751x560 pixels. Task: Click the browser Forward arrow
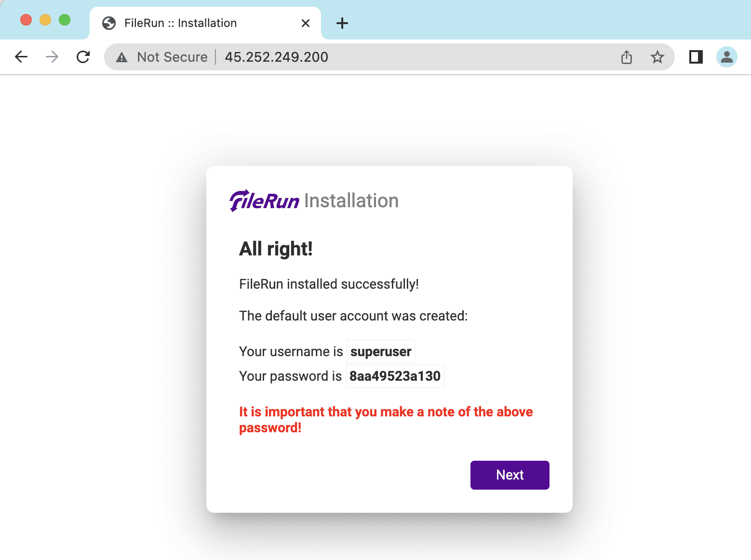(x=52, y=57)
